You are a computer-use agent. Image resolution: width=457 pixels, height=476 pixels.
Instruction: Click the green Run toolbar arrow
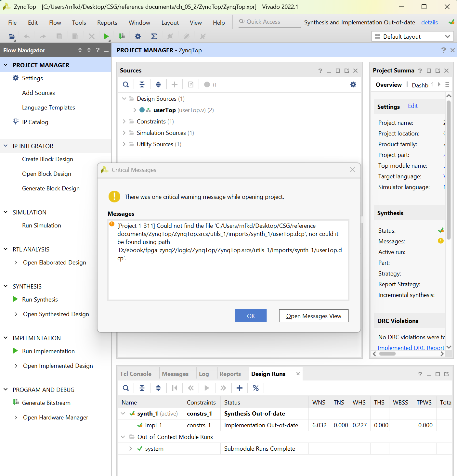pyautogui.click(x=106, y=36)
